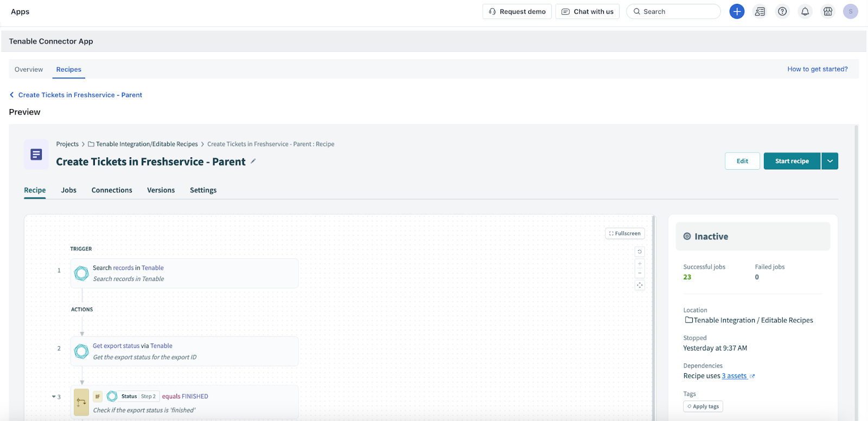The height and width of the screenshot is (421, 868).
Task: Open the marketplace store icon
Action: click(x=828, y=11)
